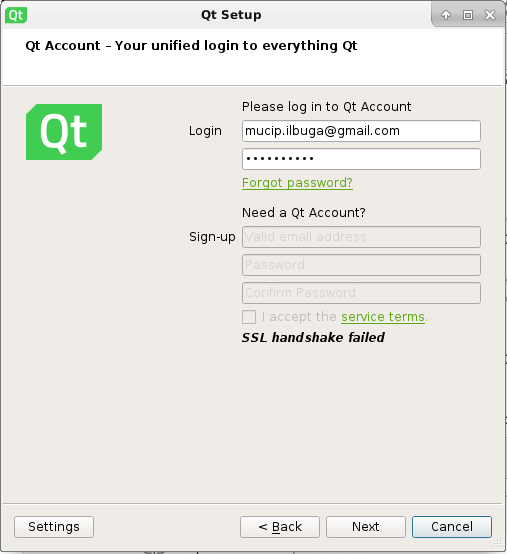Click the Qt Setup title bar text
Viewport: 507px width, 554px height.
[231, 15]
